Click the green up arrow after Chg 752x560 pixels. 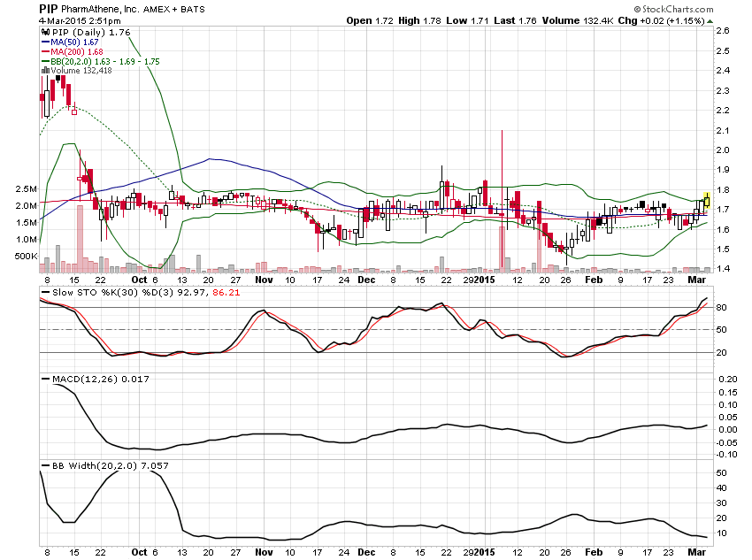coord(710,21)
